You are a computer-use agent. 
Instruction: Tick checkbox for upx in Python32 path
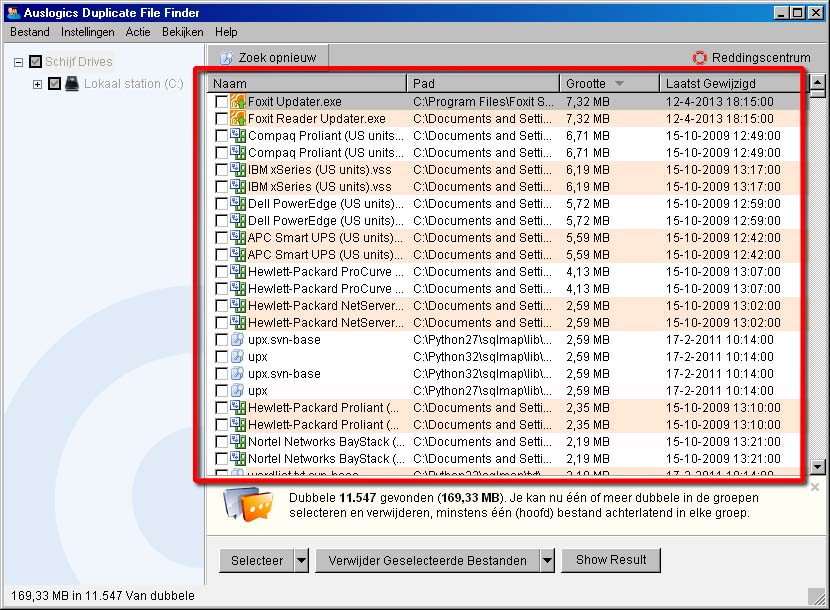(222, 356)
